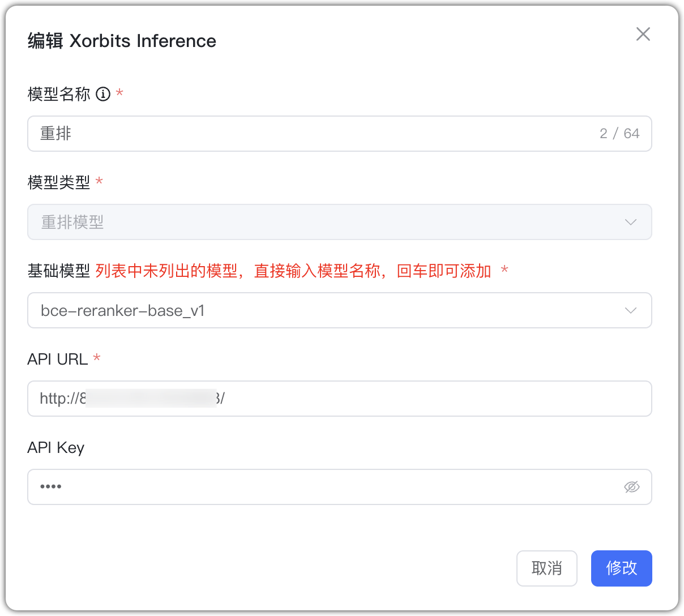
Task: Click the red hint text 列表中未列出的模型
Action: 166,271
